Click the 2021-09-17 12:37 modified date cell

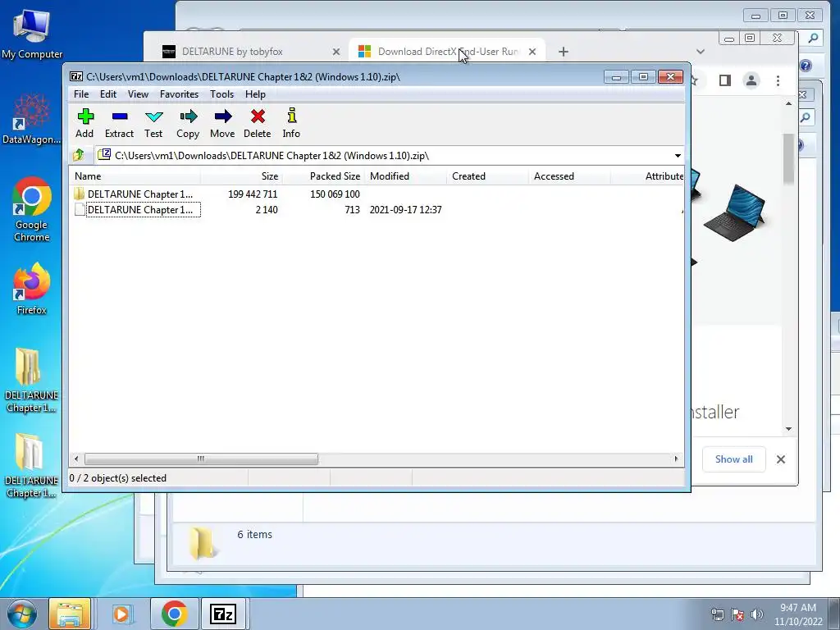click(405, 209)
